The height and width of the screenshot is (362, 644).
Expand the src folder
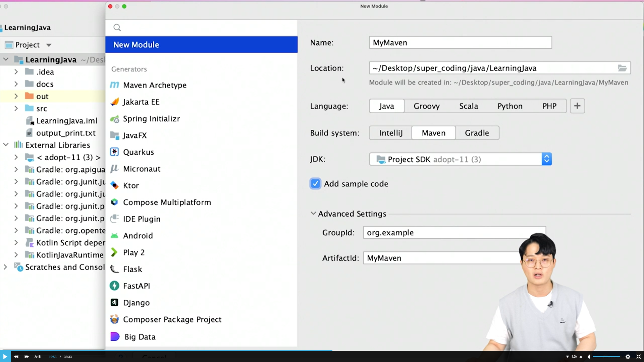[x=16, y=108]
